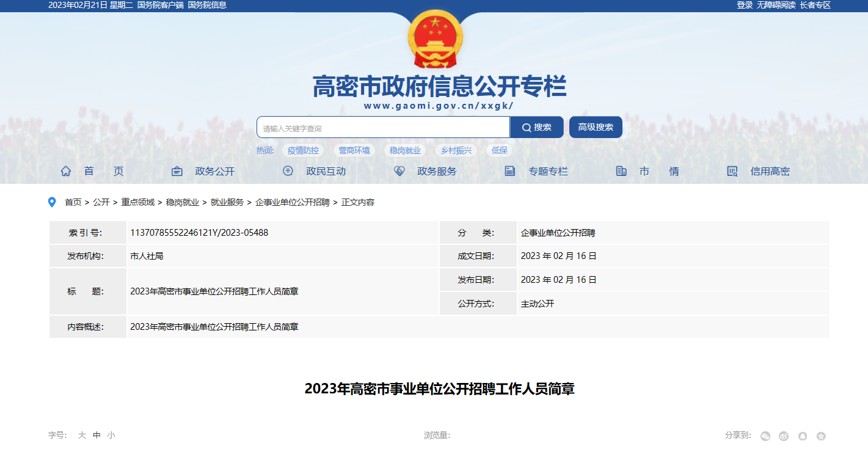Go to 就业服务 in the breadcrumb

(x=227, y=202)
